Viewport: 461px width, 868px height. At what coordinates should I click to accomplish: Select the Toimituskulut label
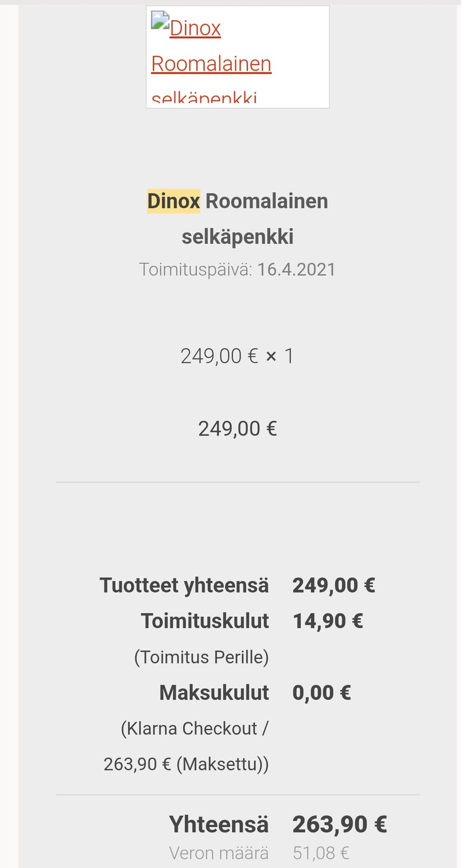(205, 621)
